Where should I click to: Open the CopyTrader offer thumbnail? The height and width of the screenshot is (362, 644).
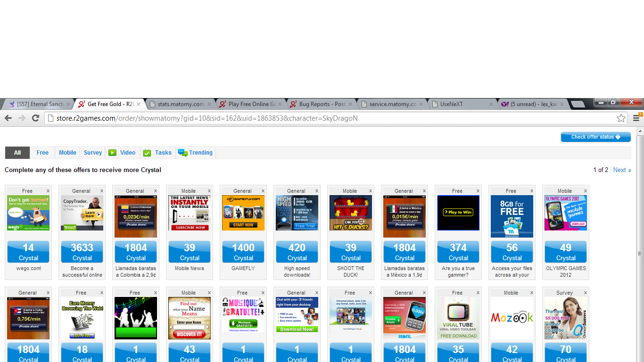tap(82, 213)
